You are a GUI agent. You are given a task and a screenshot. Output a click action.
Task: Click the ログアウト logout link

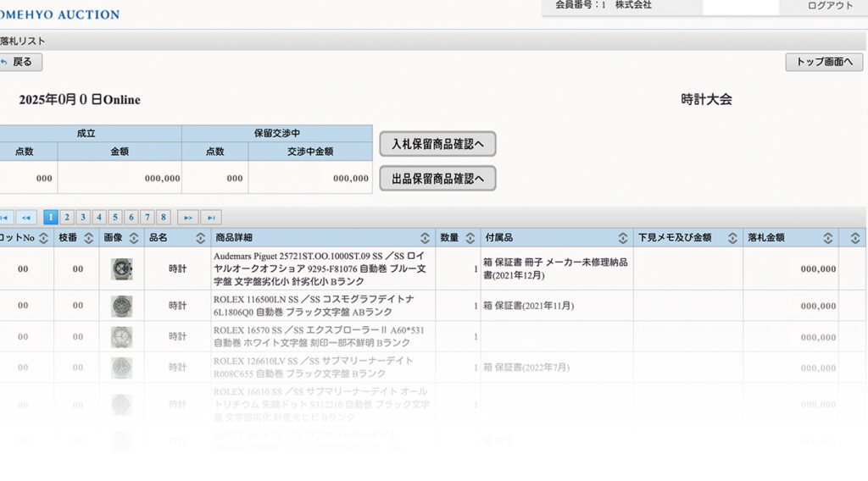(x=830, y=5)
